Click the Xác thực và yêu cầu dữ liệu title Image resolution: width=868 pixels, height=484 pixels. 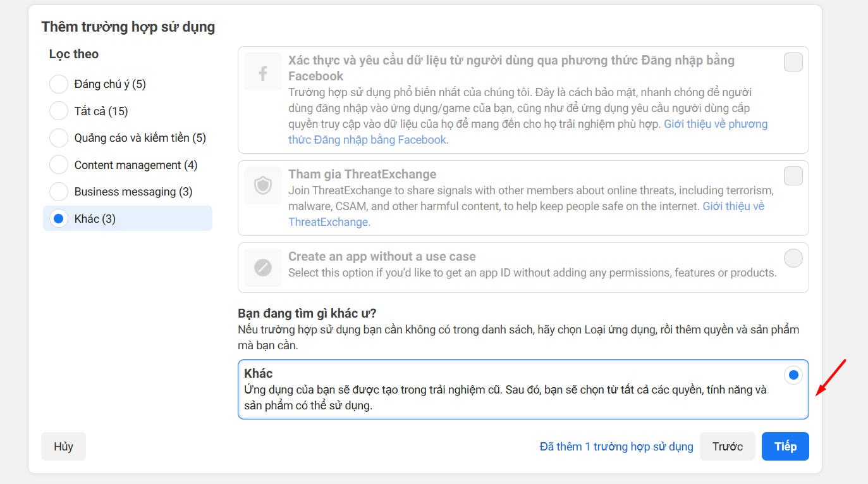(511, 68)
